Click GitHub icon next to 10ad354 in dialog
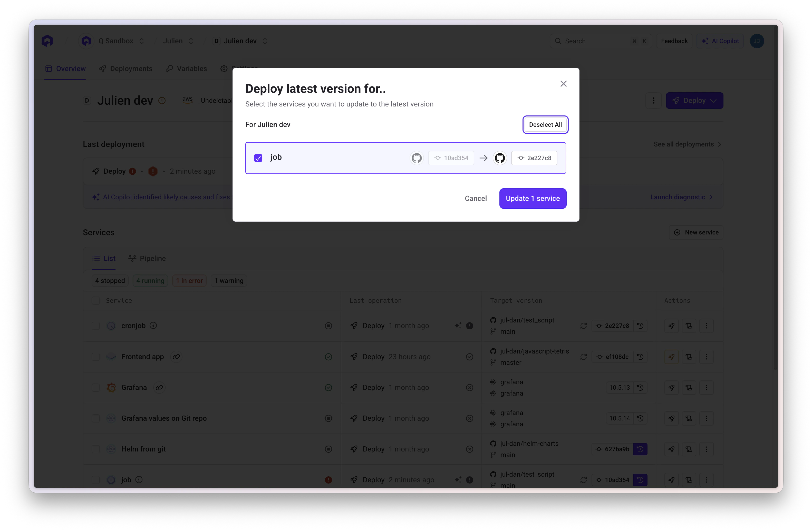The image size is (812, 531). (417, 158)
